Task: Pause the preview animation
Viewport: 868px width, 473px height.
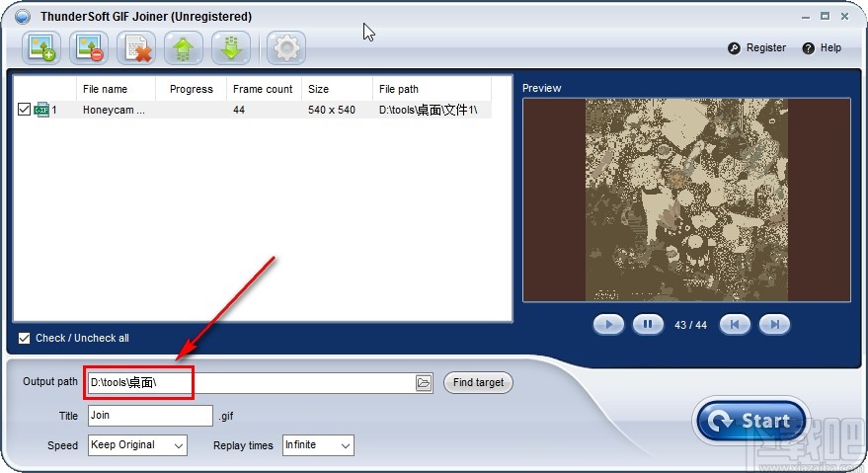Action: tap(648, 325)
